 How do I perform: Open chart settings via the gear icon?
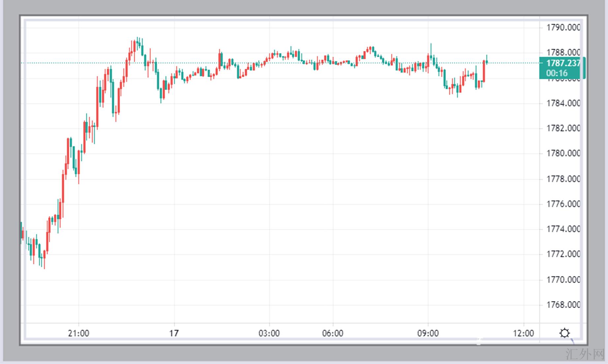pos(564,333)
